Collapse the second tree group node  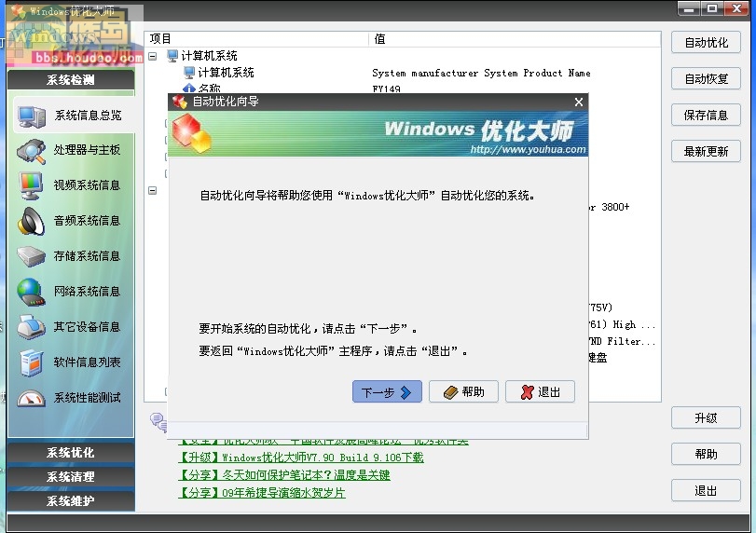coord(152,190)
